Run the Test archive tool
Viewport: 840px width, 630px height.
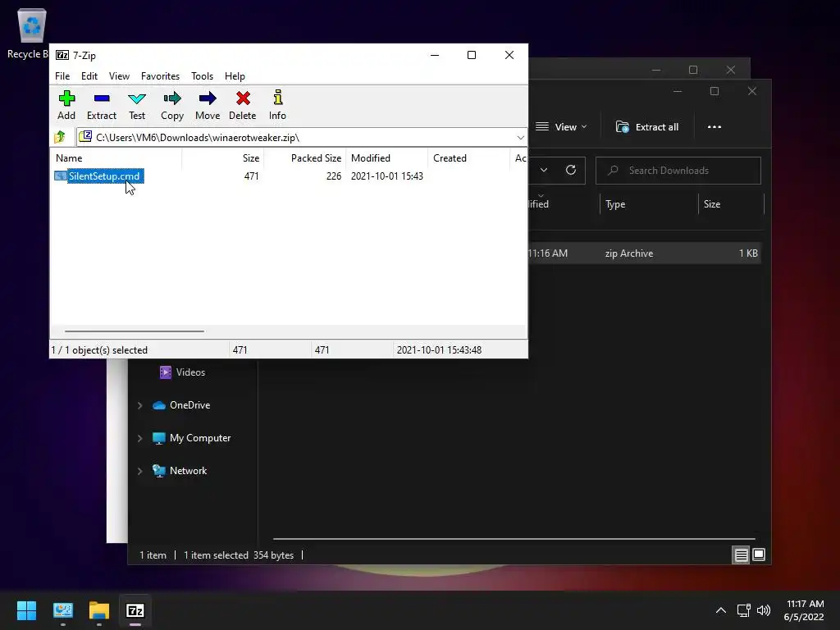(x=137, y=105)
